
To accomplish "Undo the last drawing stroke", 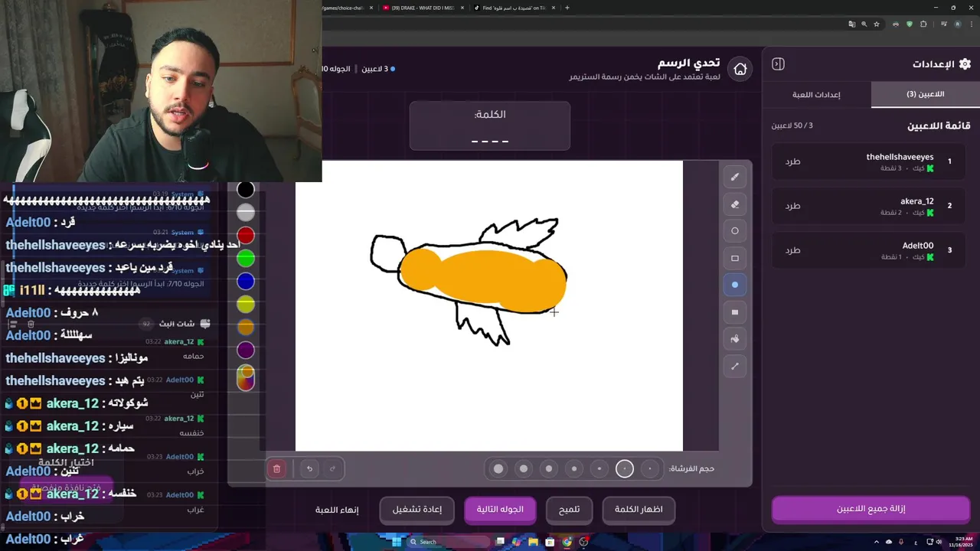I will (309, 468).
